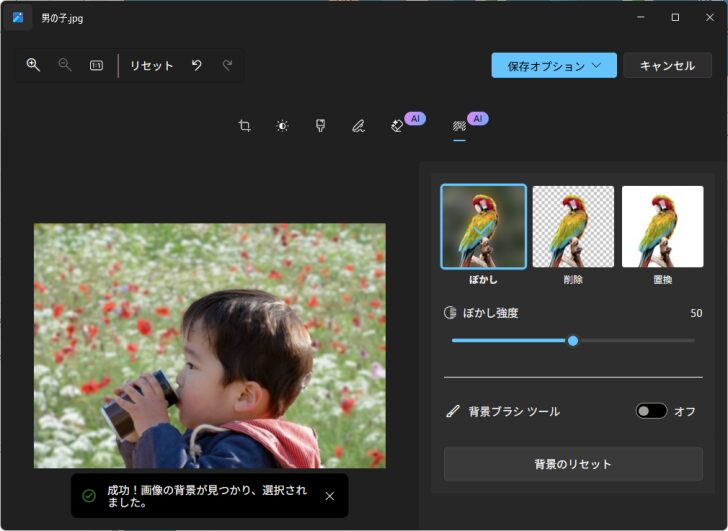The image size is (728, 531).
Task: Click the blur strength value 50
Action: pos(696,313)
